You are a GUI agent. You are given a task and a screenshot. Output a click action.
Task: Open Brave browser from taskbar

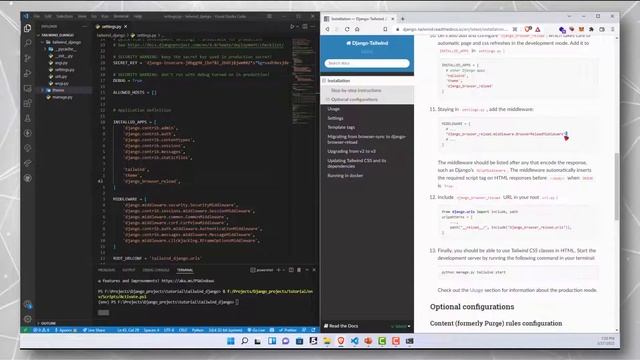[x=340, y=341]
